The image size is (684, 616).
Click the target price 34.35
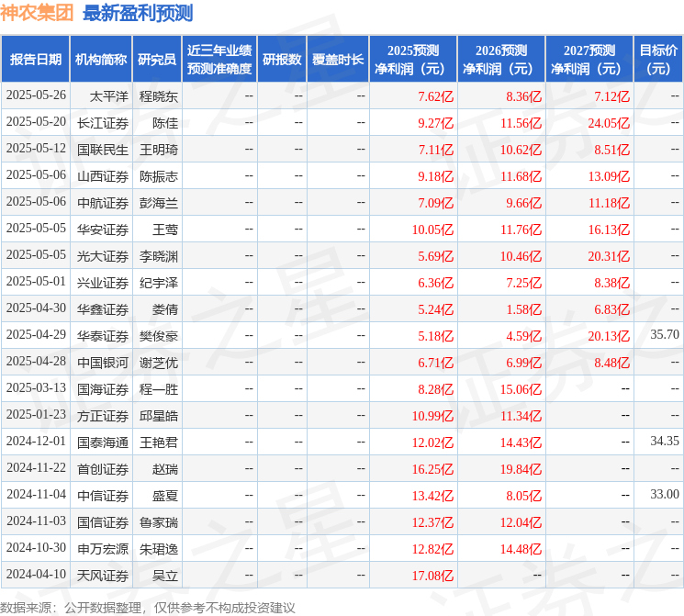[665, 441]
